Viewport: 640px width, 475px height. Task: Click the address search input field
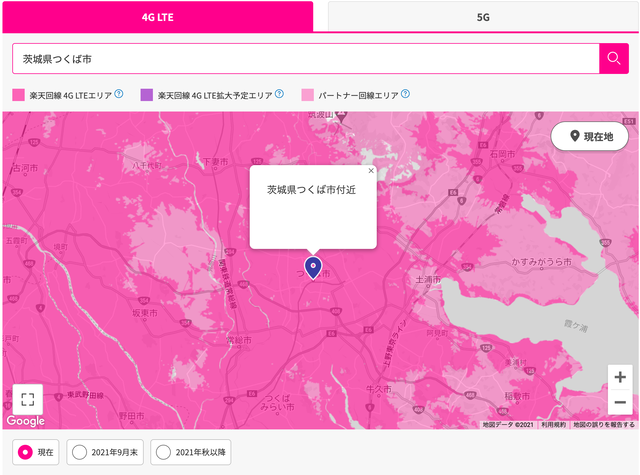coord(306,59)
